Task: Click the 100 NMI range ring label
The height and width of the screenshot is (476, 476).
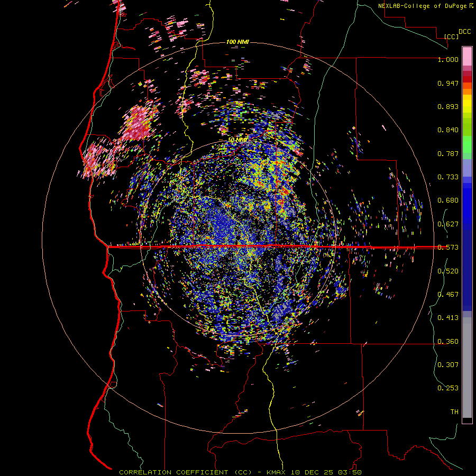Action: [237, 42]
